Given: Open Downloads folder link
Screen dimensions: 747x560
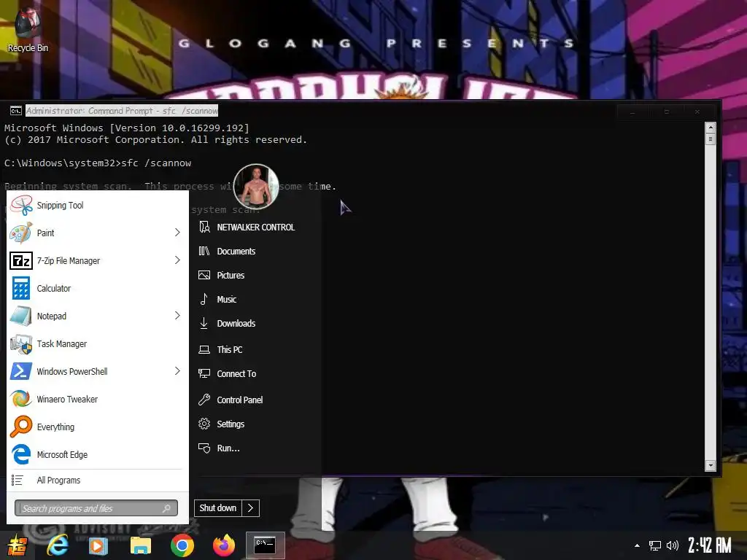Looking at the screenshot, I should tap(228, 323).
